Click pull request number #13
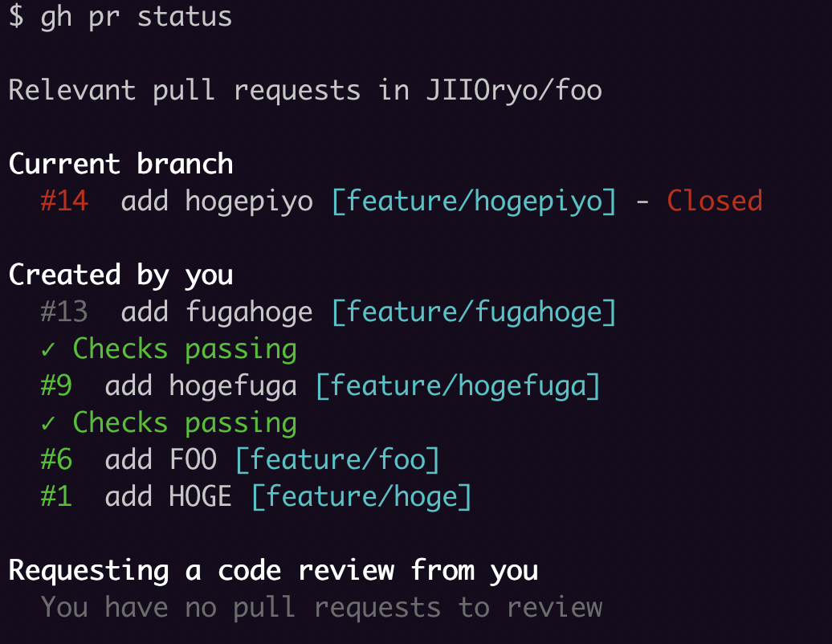 click(x=64, y=312)
